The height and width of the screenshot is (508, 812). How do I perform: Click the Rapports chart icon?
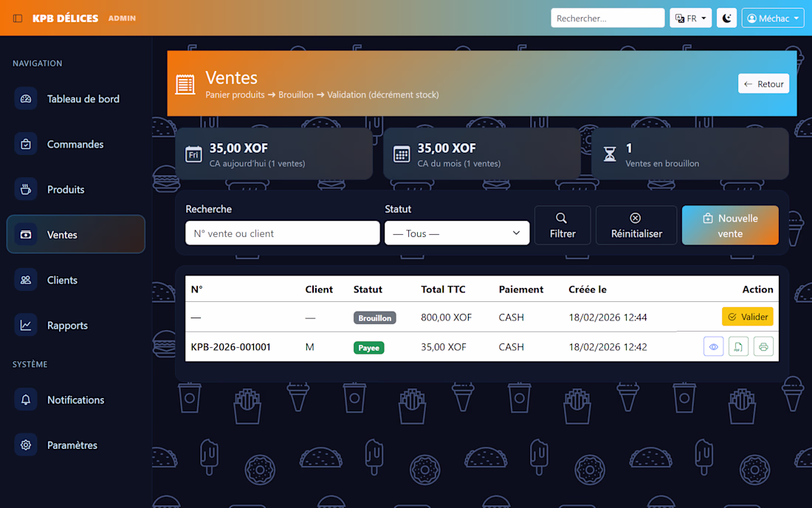26,325
